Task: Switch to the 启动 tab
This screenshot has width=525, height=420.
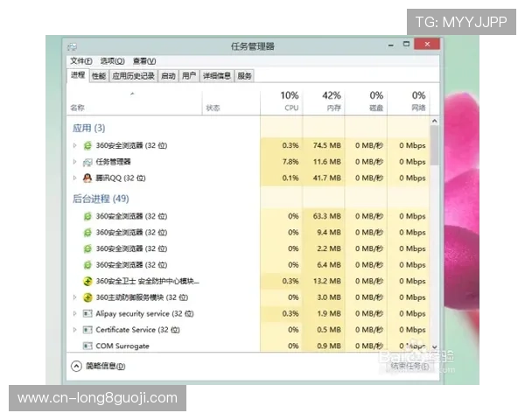Action: click(x=168, y=76)
